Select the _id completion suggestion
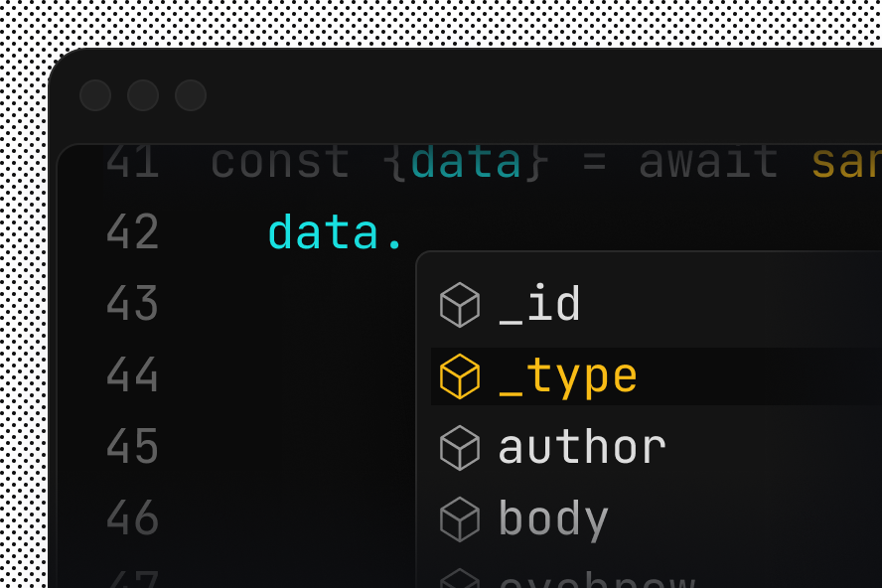The width and height of the screenshot is (882, 588). [x=539, y=304]
